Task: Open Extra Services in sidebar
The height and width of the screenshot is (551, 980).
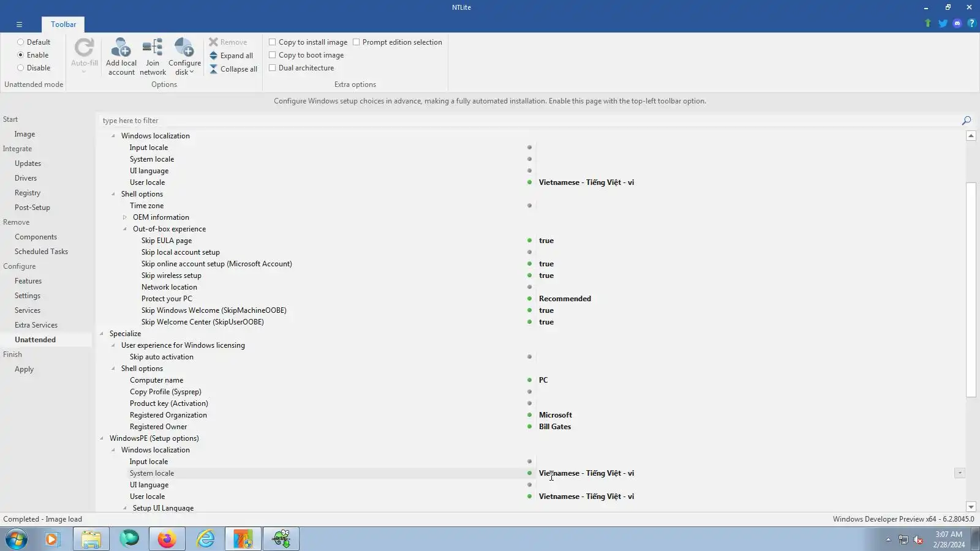Action: tap(36, 325)
